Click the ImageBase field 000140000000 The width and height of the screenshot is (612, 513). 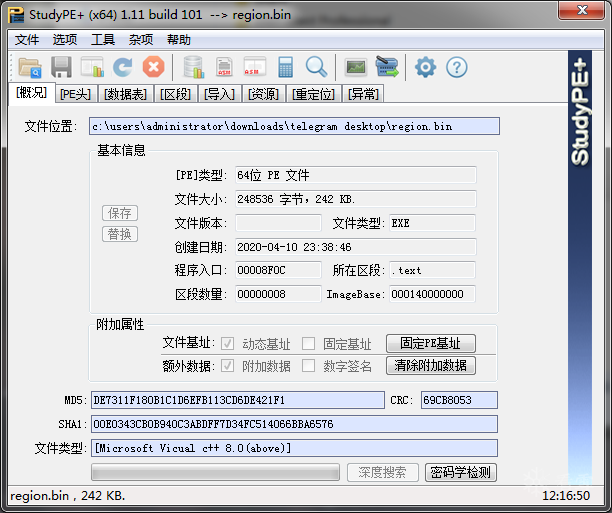[x=432, y=294]
